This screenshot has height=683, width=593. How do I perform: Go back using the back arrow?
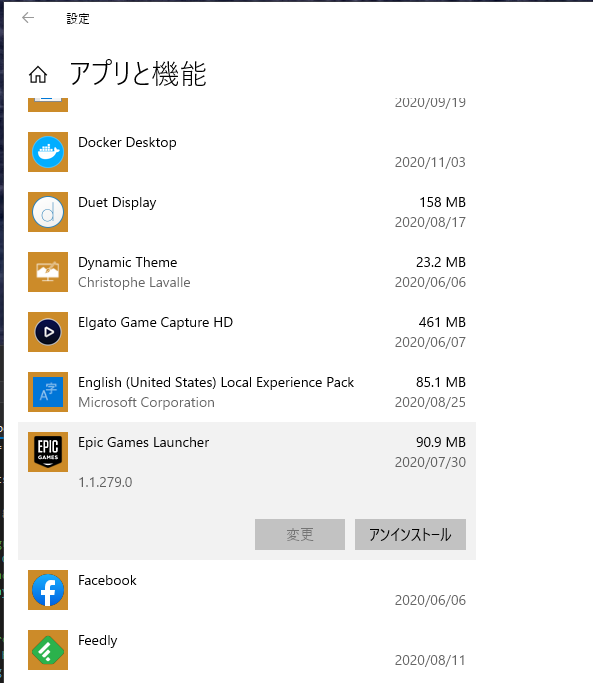click(x=28, y=18)
